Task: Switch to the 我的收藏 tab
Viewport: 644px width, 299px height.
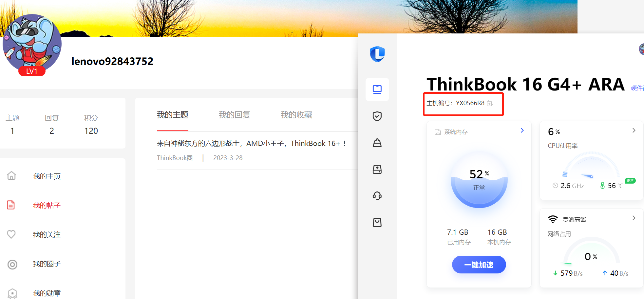Action: pos(296,115)
